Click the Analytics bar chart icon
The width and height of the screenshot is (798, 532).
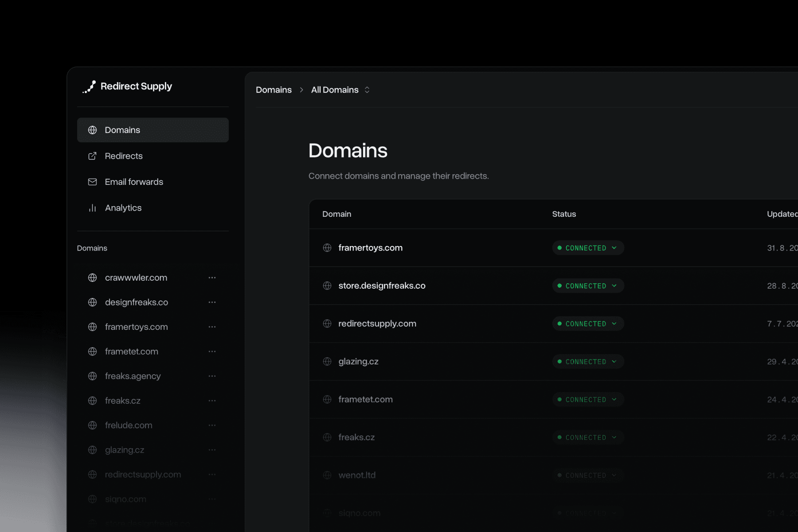point(92,208)
